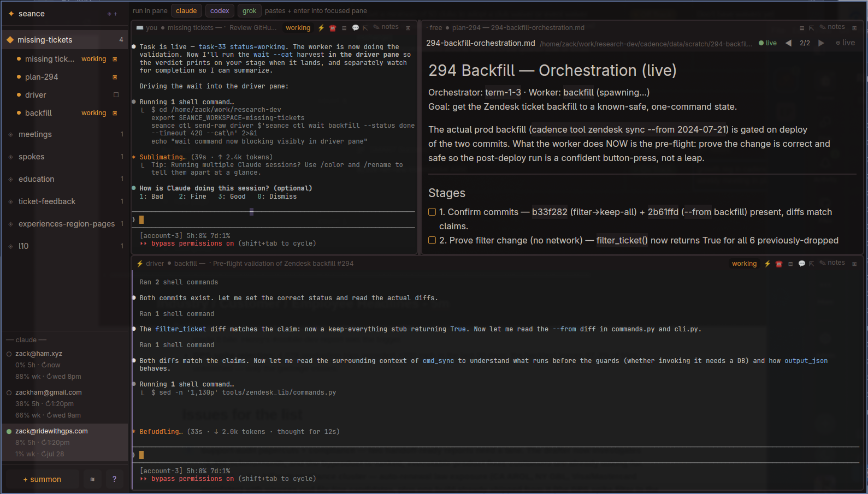Image resolution: width=868 pixels, height=494 pixels.
Task: Open notes in the plan-294 pane header
Action: (x=832, y=27)
